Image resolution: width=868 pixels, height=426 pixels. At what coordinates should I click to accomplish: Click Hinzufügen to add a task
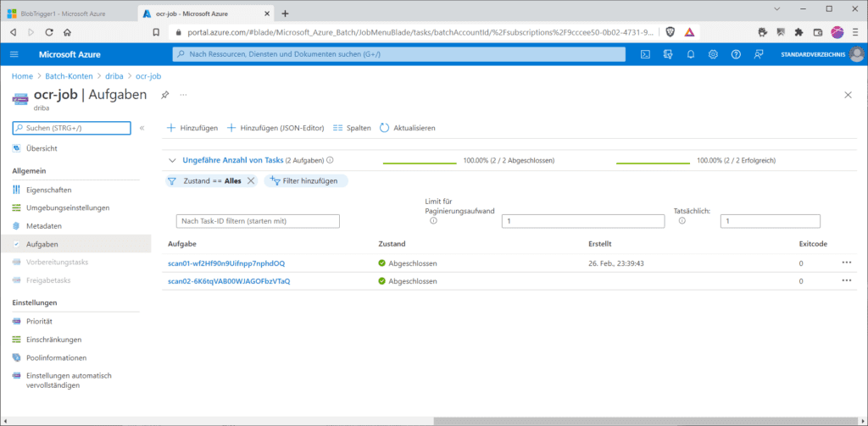[x=192, y=128]
